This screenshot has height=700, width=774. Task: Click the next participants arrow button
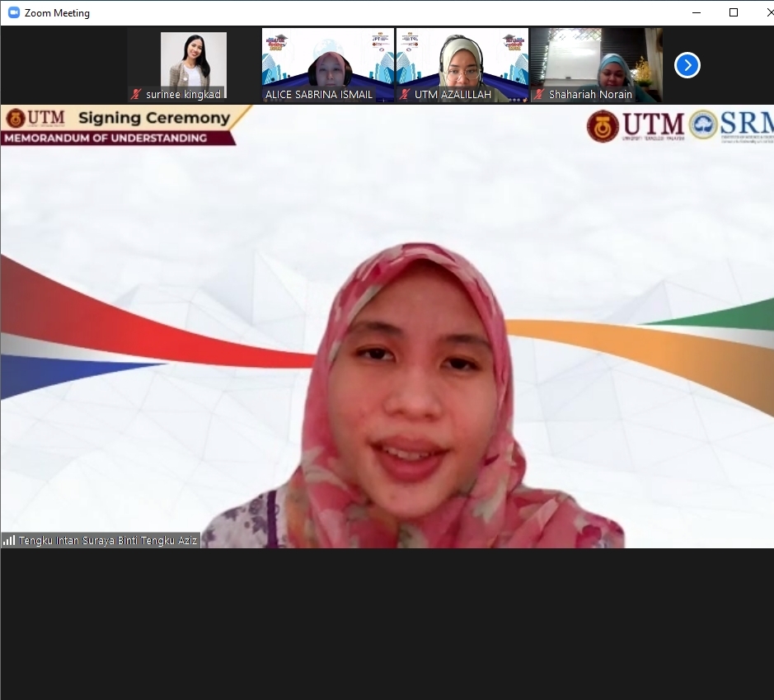[687, 65]
